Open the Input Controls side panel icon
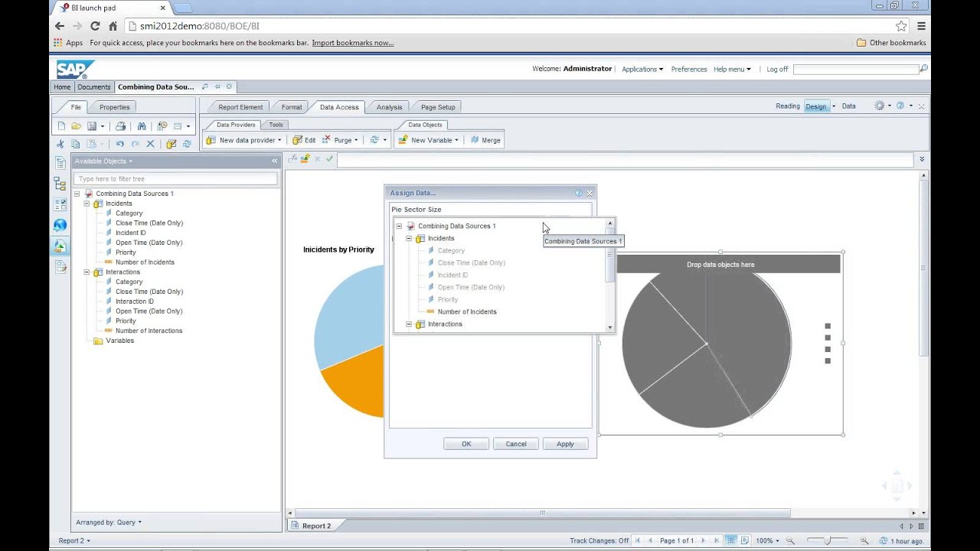 (60, 204)
